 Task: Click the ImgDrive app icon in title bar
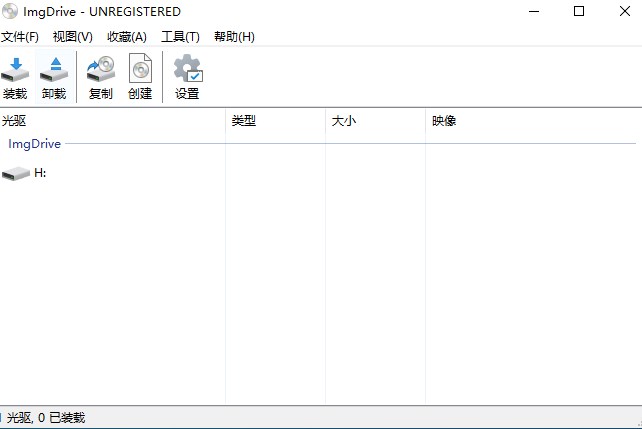[10, 12]
